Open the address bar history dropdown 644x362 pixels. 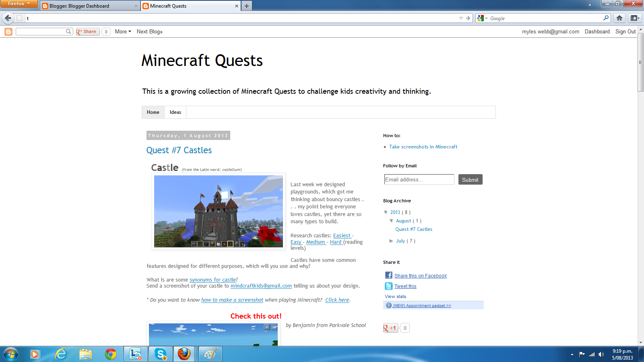[x=461, y=18]
